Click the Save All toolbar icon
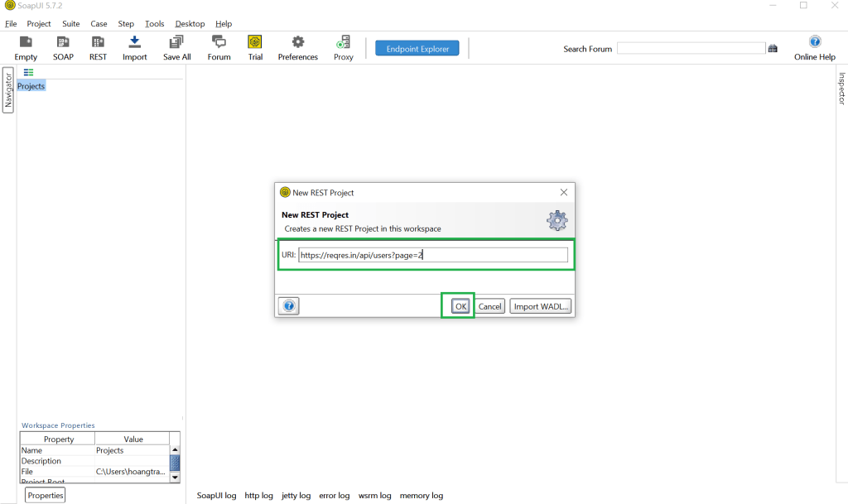The width and height of the screenshot is (848, 504). [x=176, y=43]
